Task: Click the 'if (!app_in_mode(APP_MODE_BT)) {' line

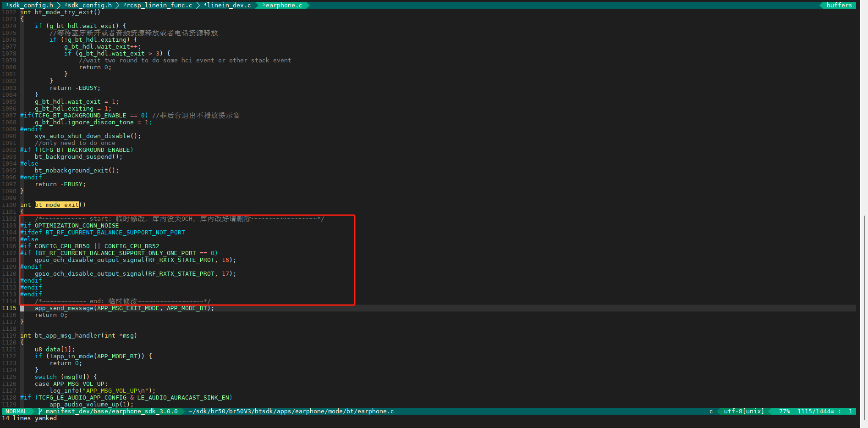Action: pos(93,356)
